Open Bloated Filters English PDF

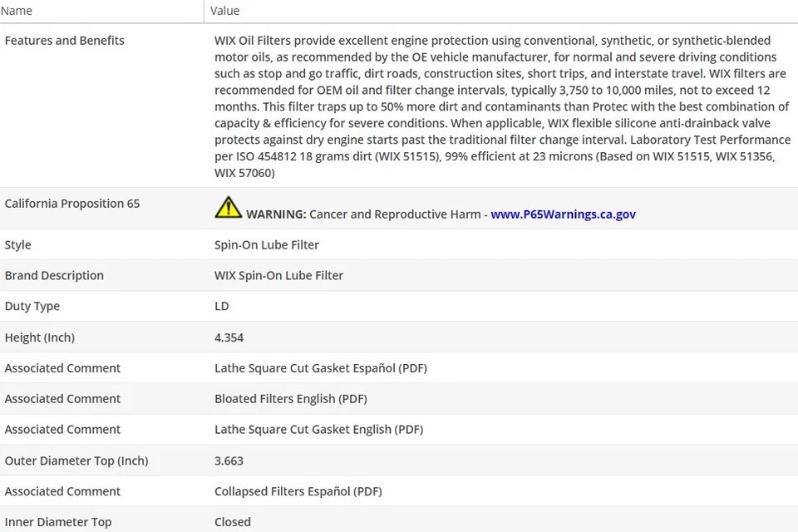(x=290, y=399)
